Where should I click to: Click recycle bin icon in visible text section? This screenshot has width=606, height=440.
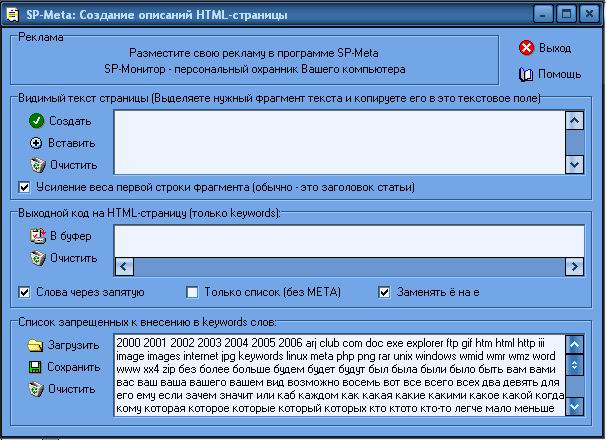[x=38, y=165]
